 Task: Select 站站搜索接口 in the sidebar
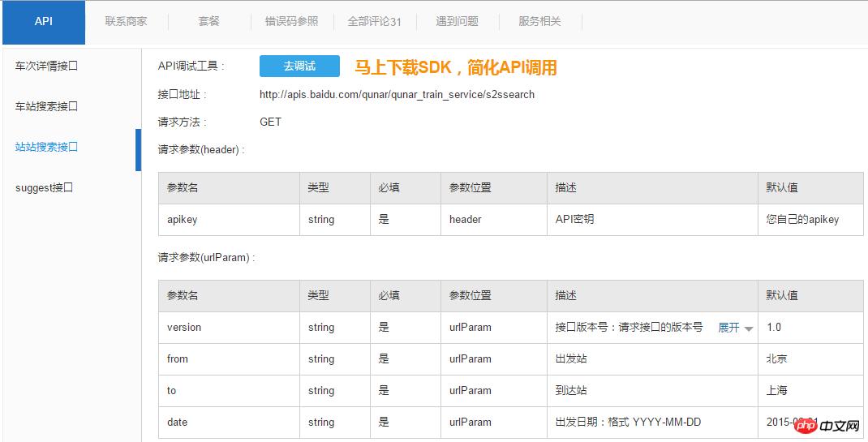coord(46,147)
